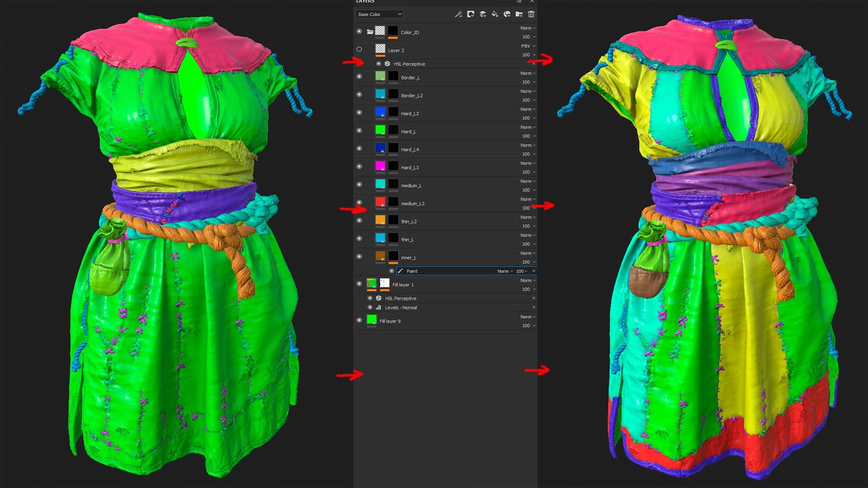Viewport: 868px width, 488px height.
Task: Click the Fill layer 1 white mask thumbnail
Action: 384,283
